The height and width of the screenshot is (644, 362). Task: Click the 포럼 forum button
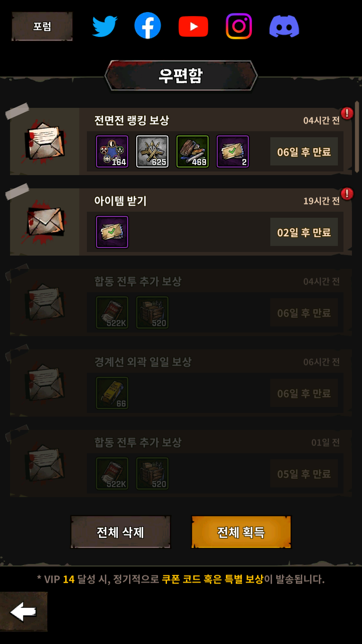point(42,27)
